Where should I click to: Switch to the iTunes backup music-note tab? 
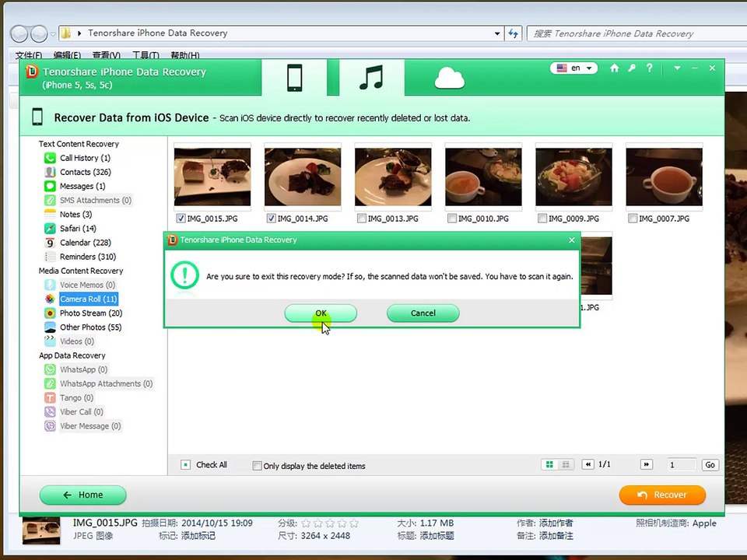[372, 78]
